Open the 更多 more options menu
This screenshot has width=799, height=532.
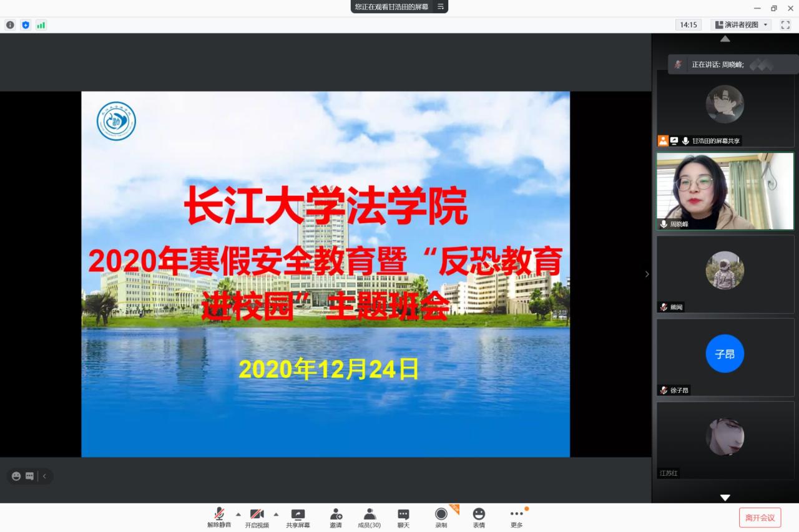pos(516,517)
